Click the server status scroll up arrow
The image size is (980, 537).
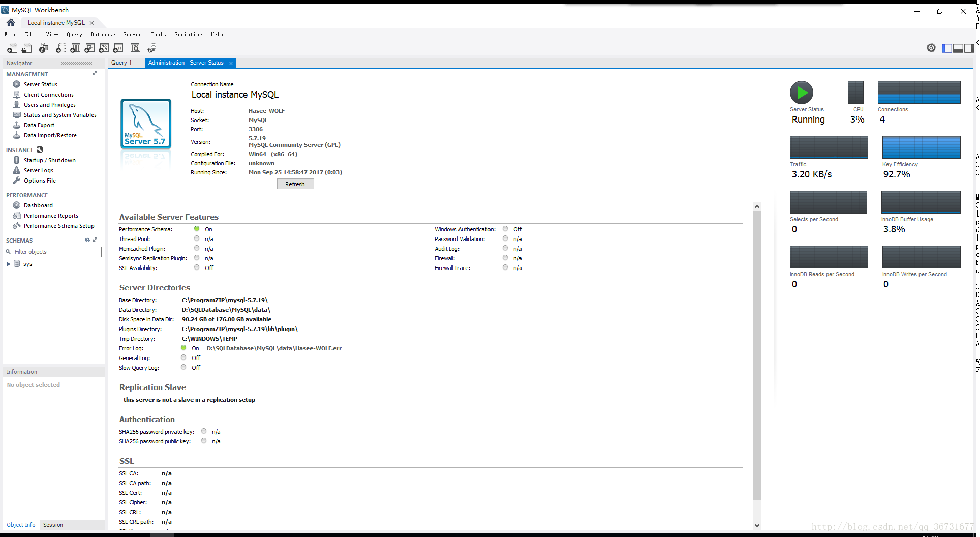(757, 206)
